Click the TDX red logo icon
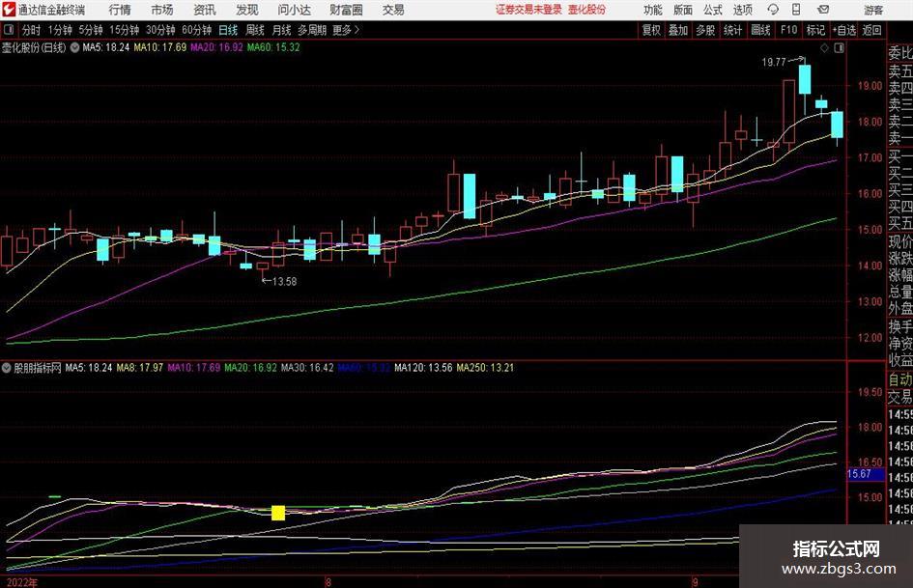This screenshot has width=913, height=588. (x=9, y=10)
